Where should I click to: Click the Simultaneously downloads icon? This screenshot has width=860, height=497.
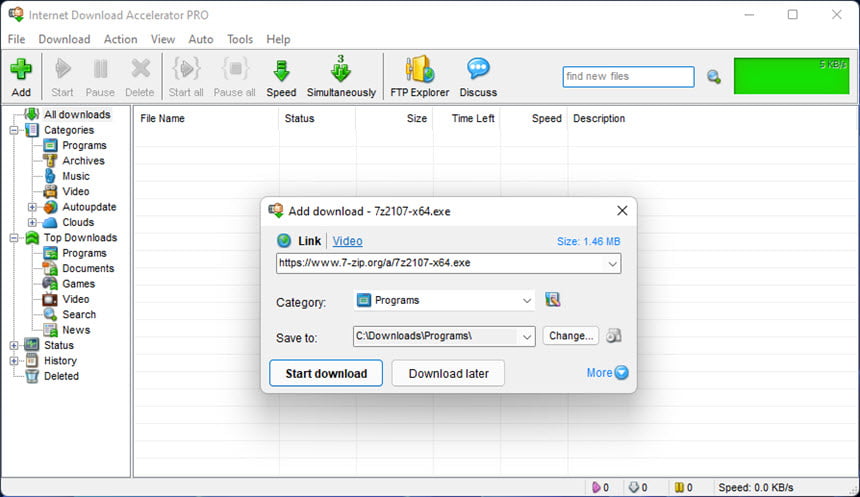click(341, 69)
